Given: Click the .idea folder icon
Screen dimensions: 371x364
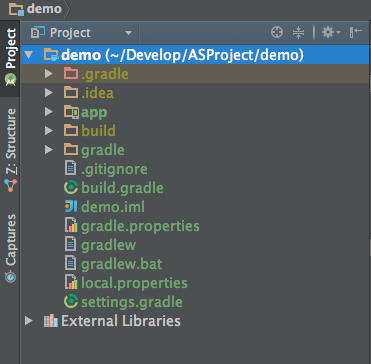Looking at the screenshot, I should (x=71, y=93).
